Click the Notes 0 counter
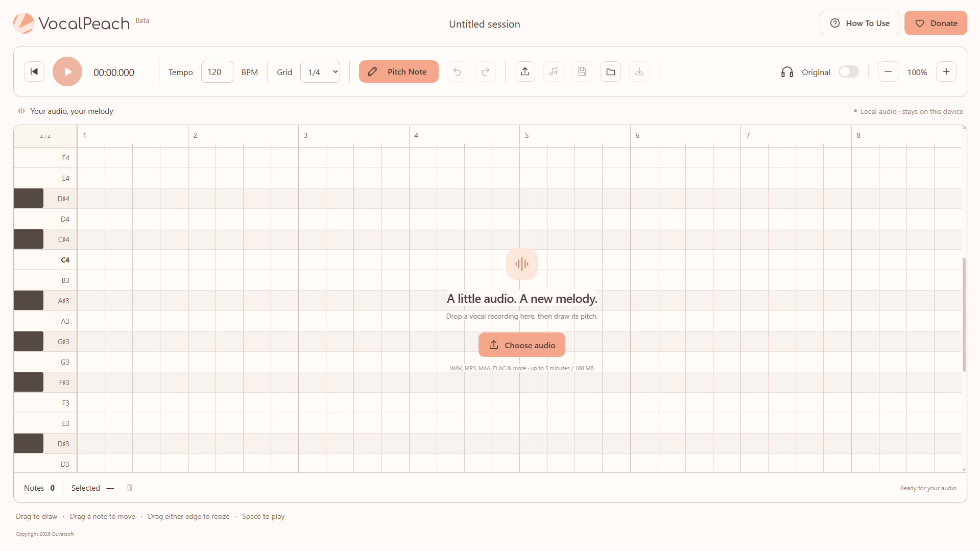Screen dimensions: 980x551 pos(39,488)
